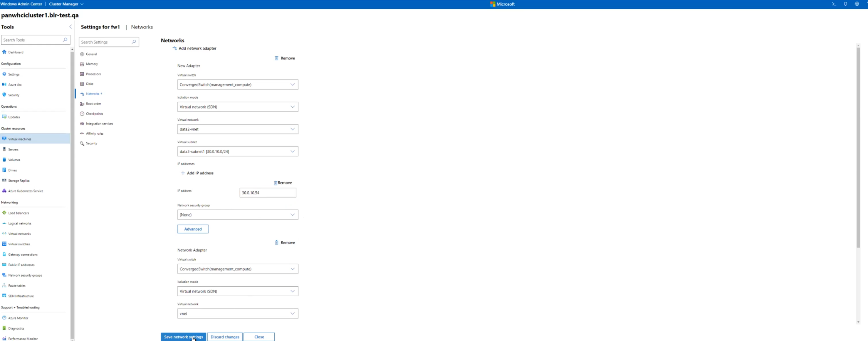Open Performance Monitor tool
The width and height of the screenshot is (868, 341).
point(23,339)
